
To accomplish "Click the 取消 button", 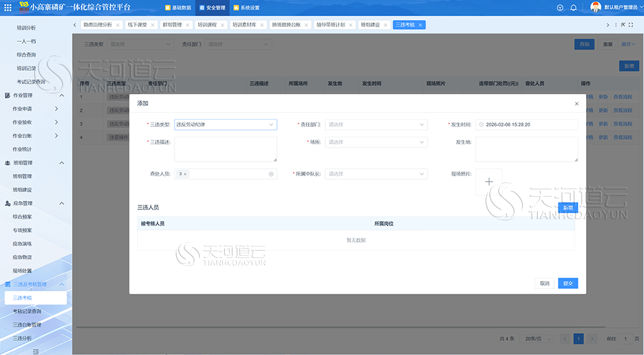I will 545,283.
